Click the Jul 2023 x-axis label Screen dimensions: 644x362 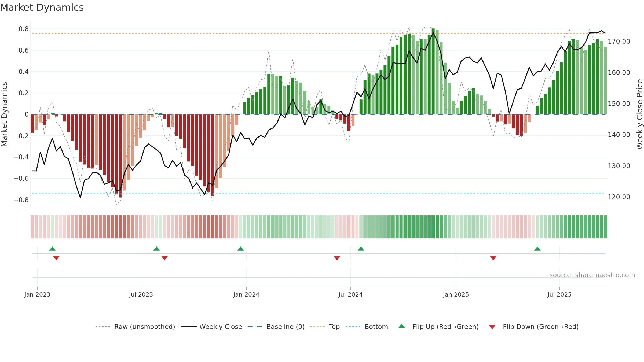point(141,294)
